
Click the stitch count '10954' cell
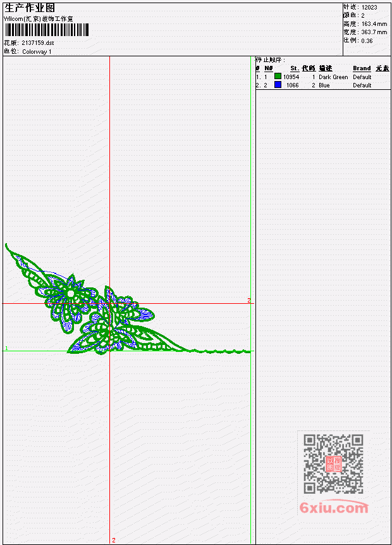pyautogui.click(x=291, y=77)
